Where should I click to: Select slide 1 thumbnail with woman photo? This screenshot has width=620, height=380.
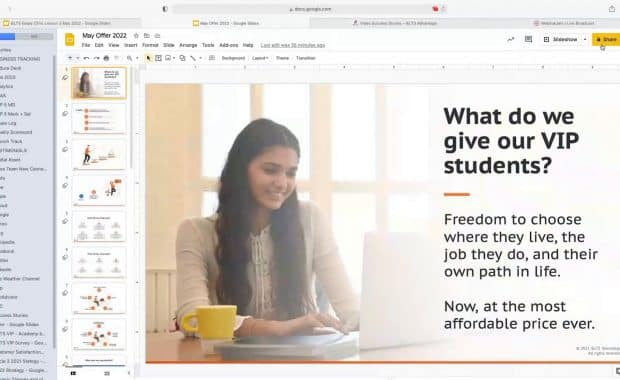click(99, 83)
